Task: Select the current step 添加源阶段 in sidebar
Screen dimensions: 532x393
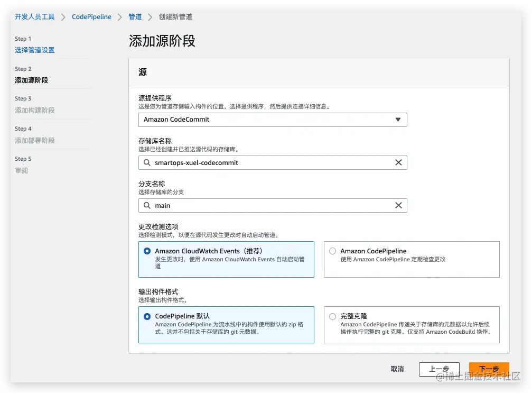Action: [x=31, y=80]
